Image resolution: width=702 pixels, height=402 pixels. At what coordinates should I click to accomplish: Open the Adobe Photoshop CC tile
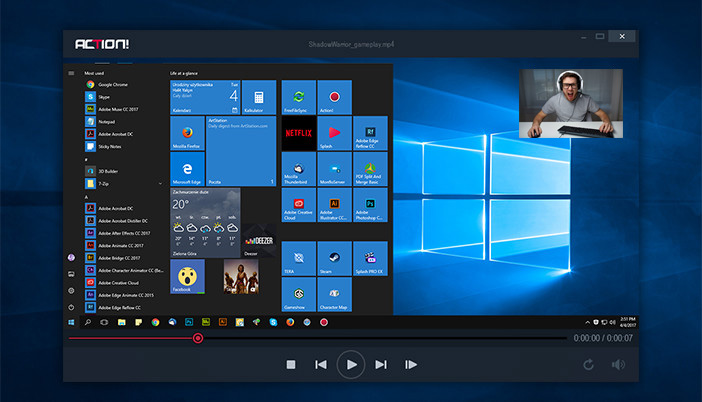(x=370, y=205)
